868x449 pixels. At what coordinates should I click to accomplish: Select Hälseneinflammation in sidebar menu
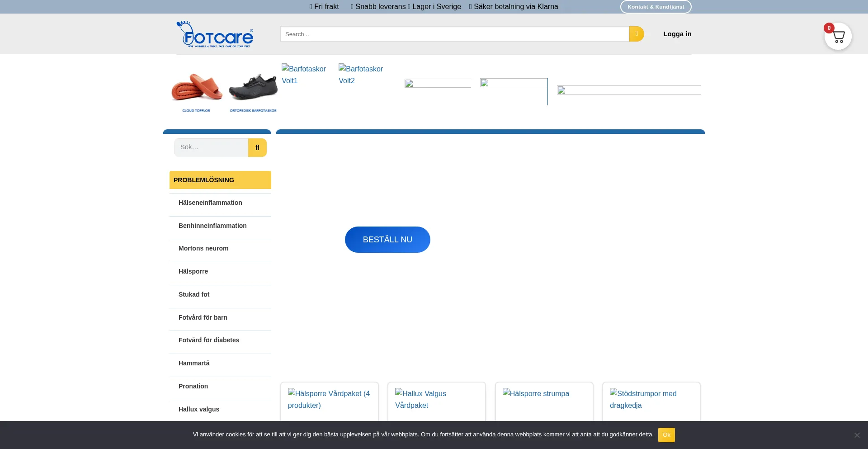tap(210, 203)
